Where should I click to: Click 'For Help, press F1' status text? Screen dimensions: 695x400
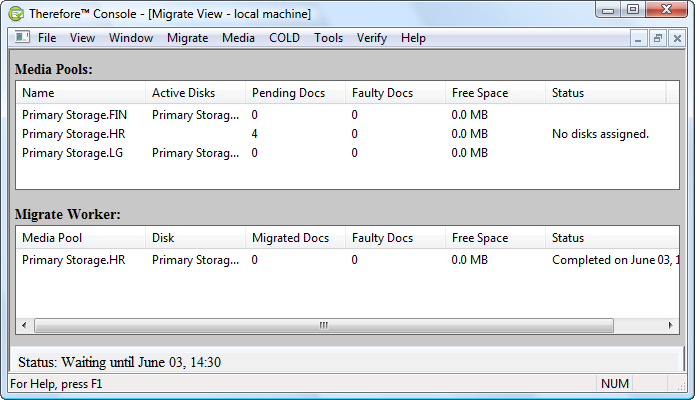[x=56, y=384]
